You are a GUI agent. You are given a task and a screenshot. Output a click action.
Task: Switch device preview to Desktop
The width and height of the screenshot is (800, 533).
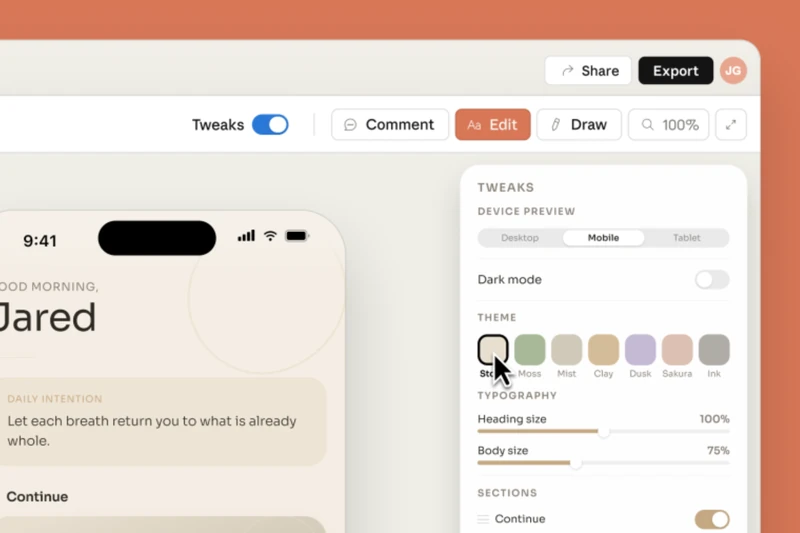(520, 238)
